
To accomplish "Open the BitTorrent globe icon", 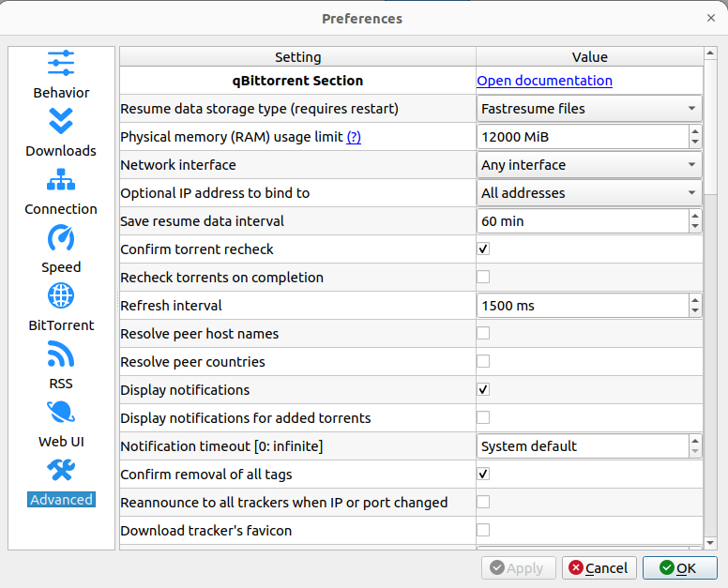I will click(61, 295).
